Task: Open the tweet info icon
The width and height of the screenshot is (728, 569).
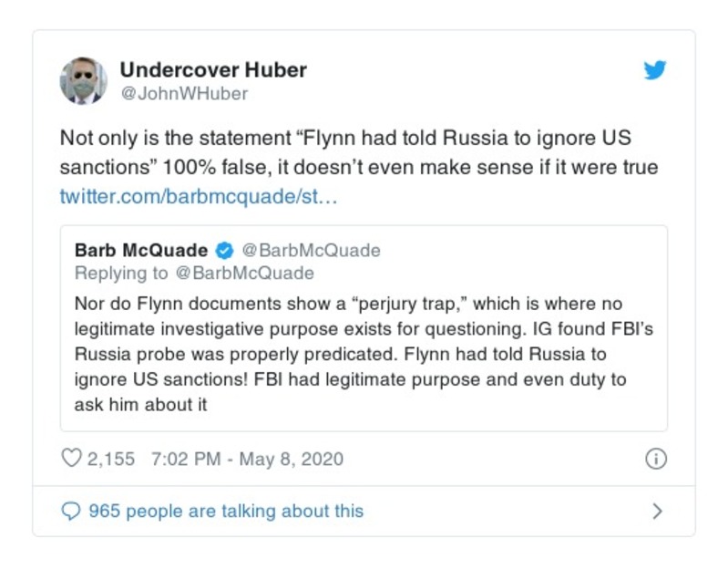Action: (655, 459)
